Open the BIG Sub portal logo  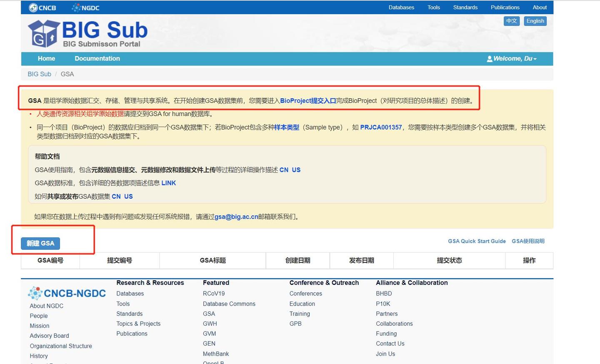coord(87,33)
